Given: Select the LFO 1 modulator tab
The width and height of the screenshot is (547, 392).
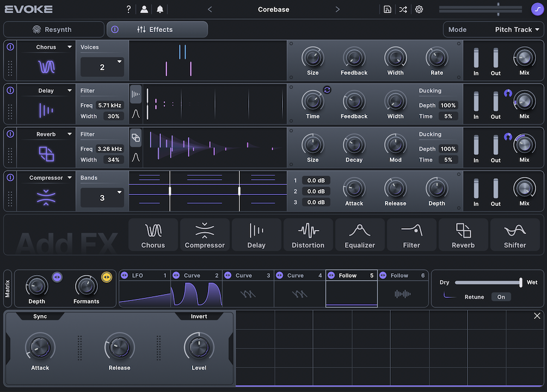Looking at the screenshot, I should pyautogui.click(x=144, y=275).
